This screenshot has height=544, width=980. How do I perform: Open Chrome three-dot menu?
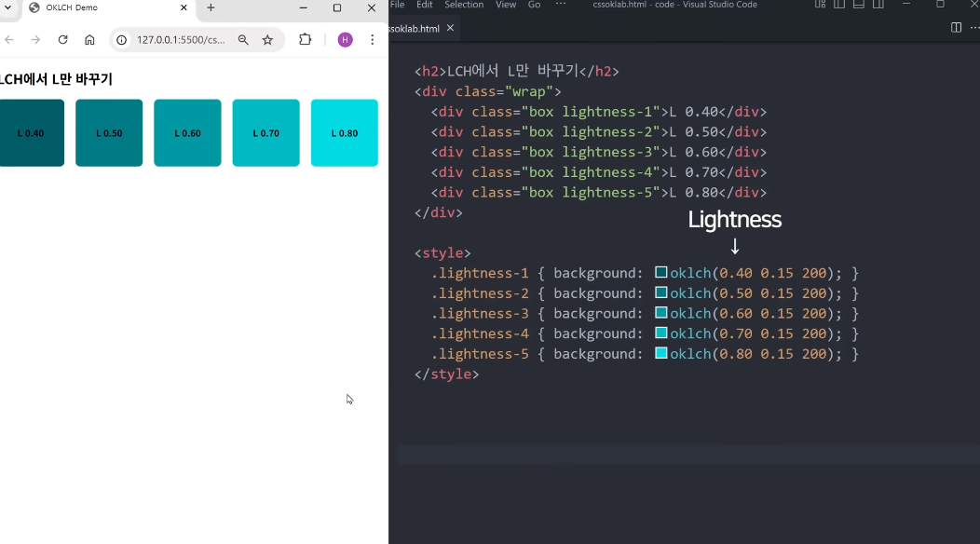pos(373,40)
